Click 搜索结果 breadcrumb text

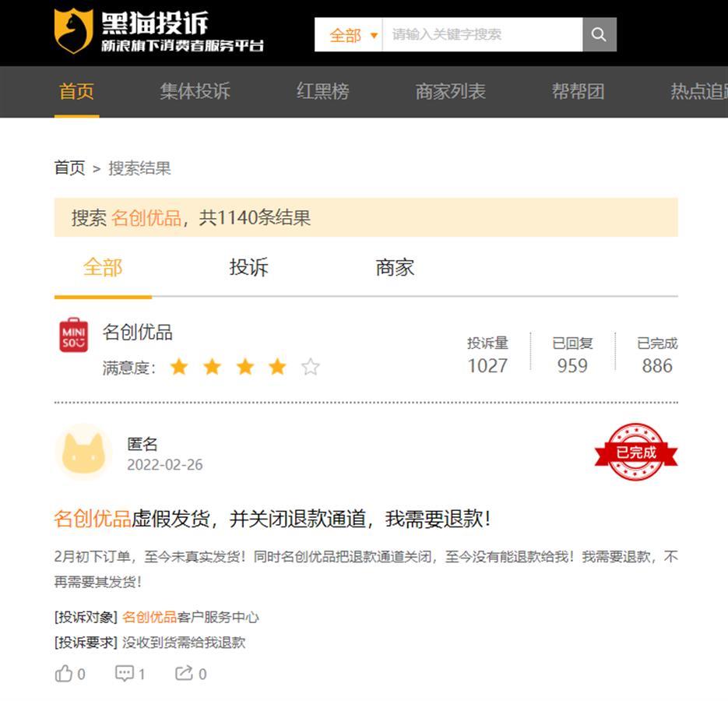coord(139,167)
